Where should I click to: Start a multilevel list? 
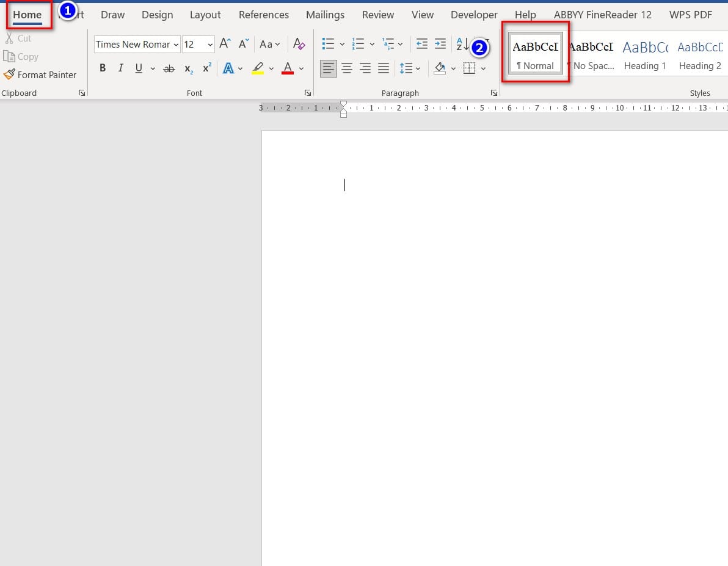pyautogui.click(x=388, y=44)
